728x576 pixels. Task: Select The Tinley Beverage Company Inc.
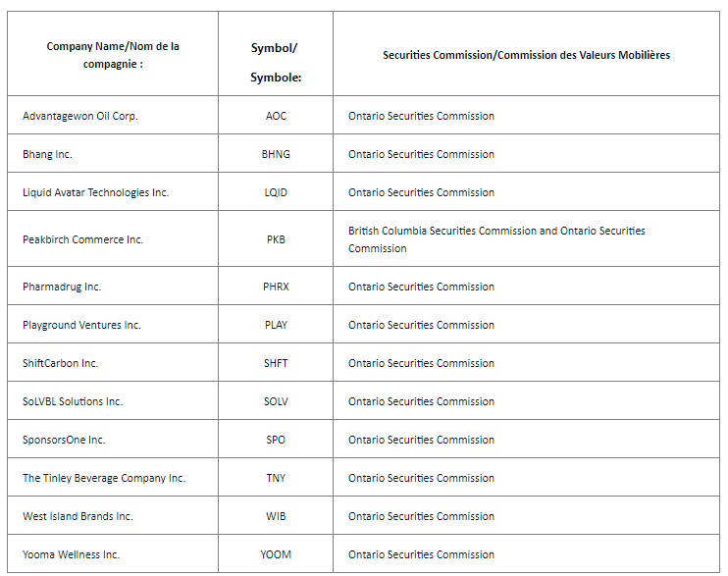[104, 478]
